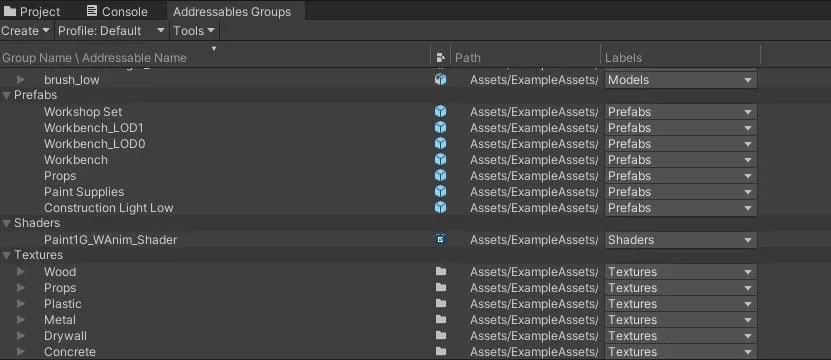Open Labels dropdown for Workshop Set
This screenshot has width=831, height=360.
[x=680, y=112]
